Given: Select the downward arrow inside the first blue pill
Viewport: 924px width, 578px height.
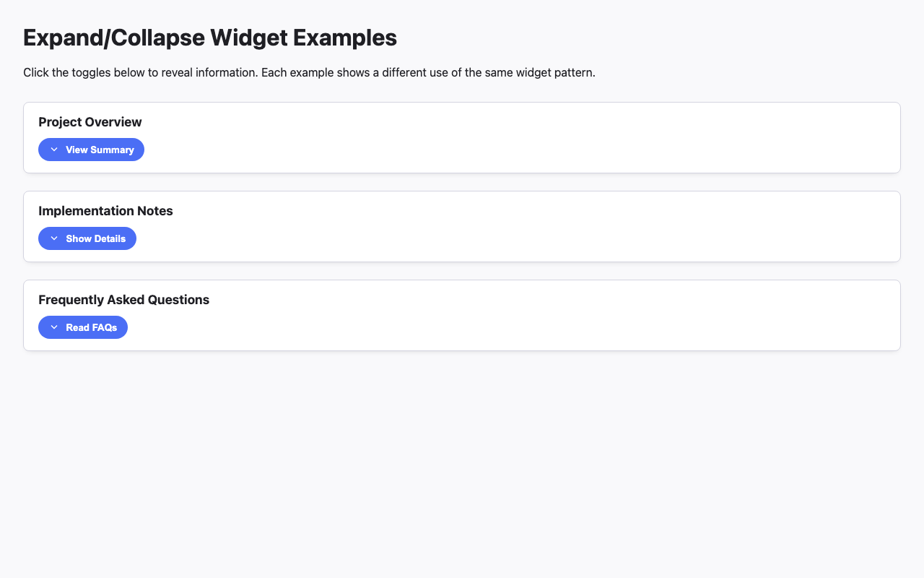Looking at the screenshot, I should pyautogui.click(x=53, y=150).
